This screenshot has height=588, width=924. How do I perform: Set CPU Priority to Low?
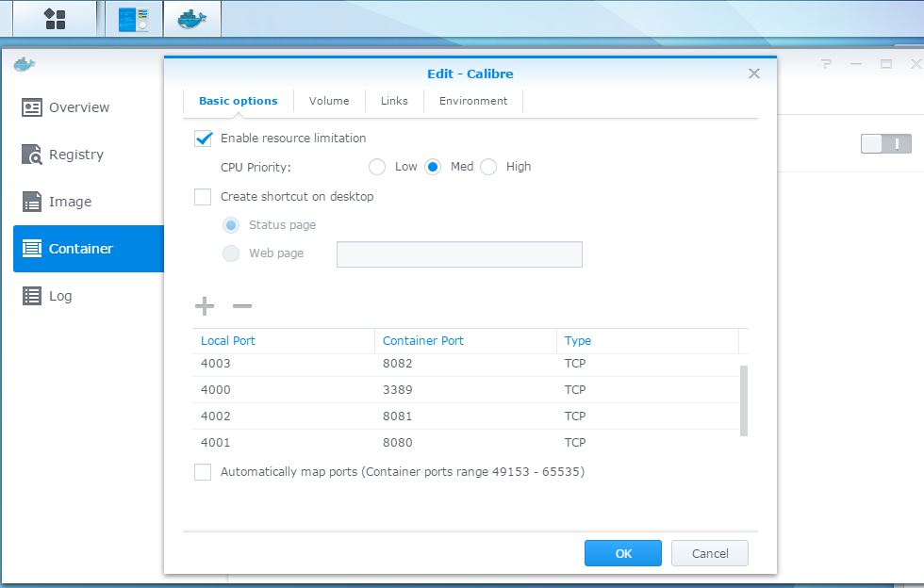coord(377,167)
